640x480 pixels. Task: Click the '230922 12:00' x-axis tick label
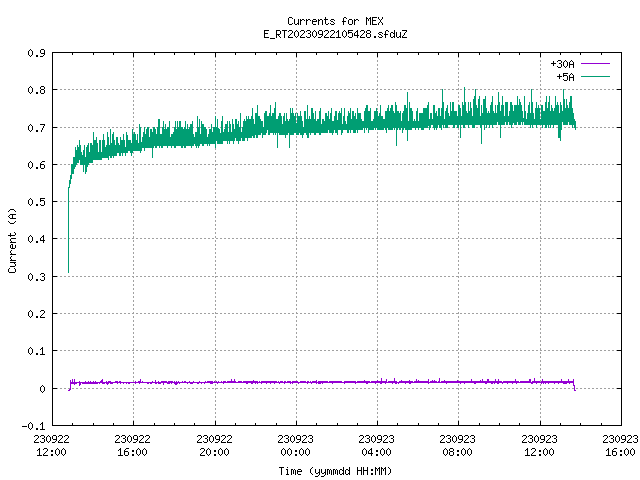(51, 446)
